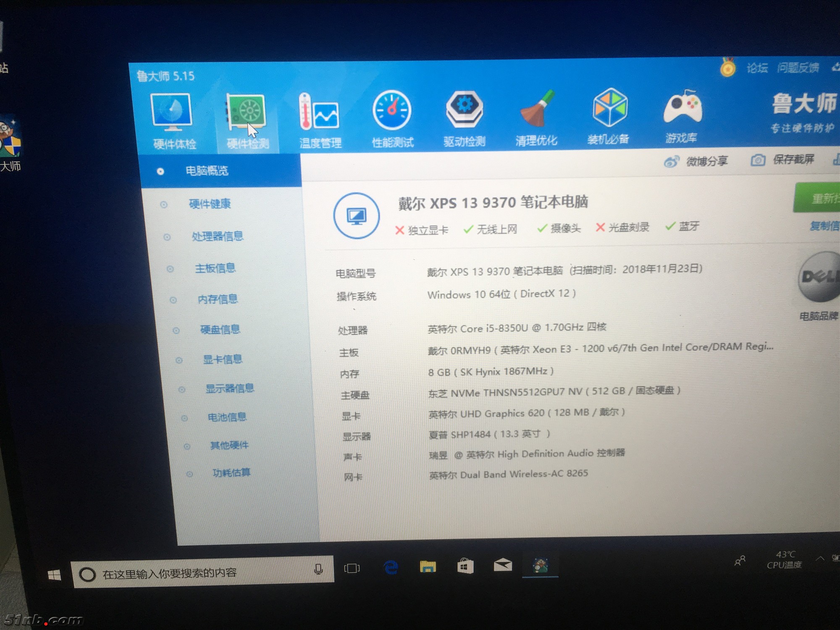This screenshot has width=840, height=630.
Task: Expand hidden system tray icons chevron
Action: pyautogui.click(x=819, y=558)
